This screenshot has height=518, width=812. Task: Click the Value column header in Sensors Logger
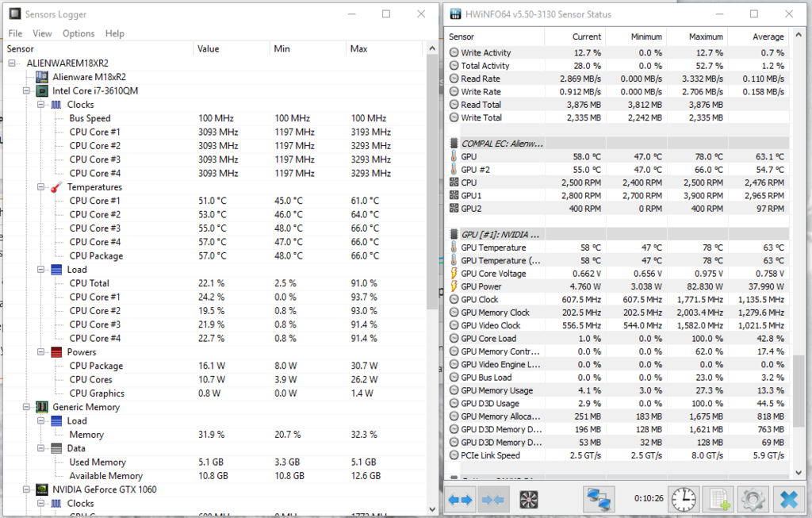232,48
